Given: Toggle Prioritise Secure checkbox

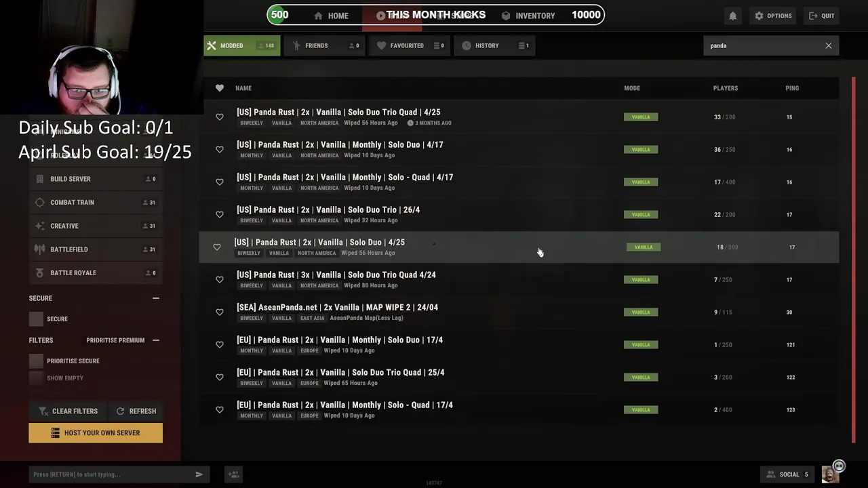Looking at the screenshot, I should (36, 361).
